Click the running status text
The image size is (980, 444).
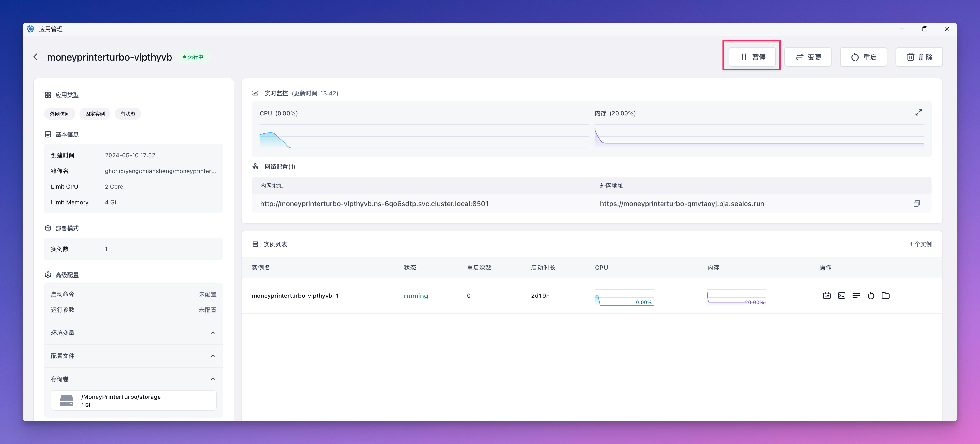click(416, 296)
